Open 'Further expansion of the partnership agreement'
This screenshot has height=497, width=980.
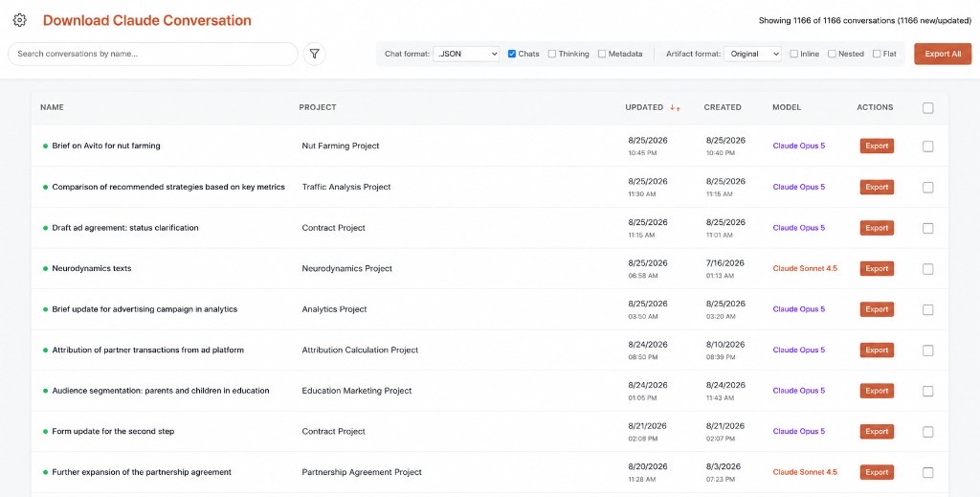point(142,472)
